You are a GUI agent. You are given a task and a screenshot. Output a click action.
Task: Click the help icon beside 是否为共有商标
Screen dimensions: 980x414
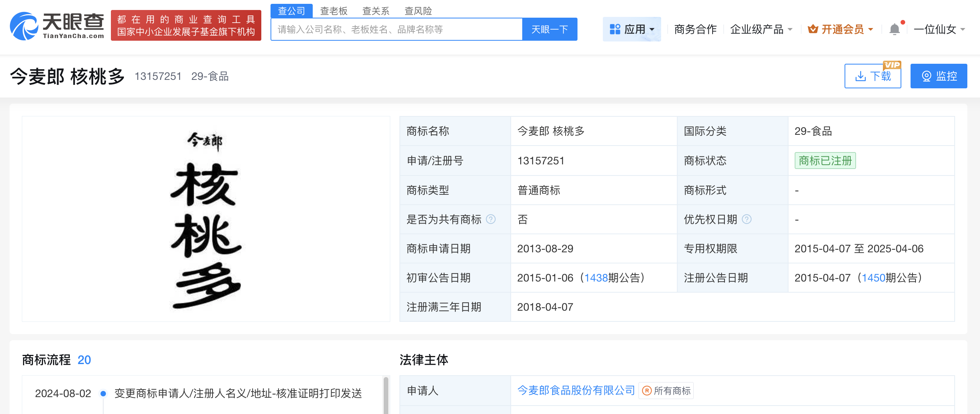[491, 219]
